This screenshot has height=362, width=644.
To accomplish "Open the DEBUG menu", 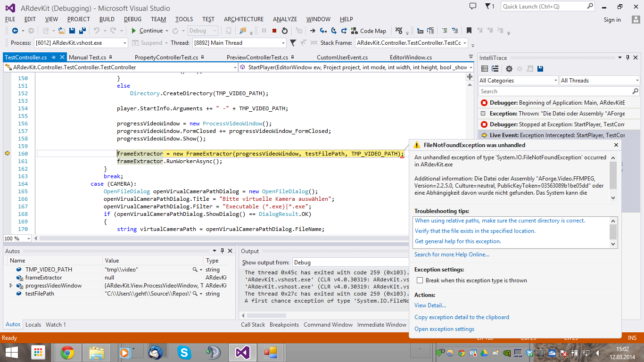I will [132, 19].
